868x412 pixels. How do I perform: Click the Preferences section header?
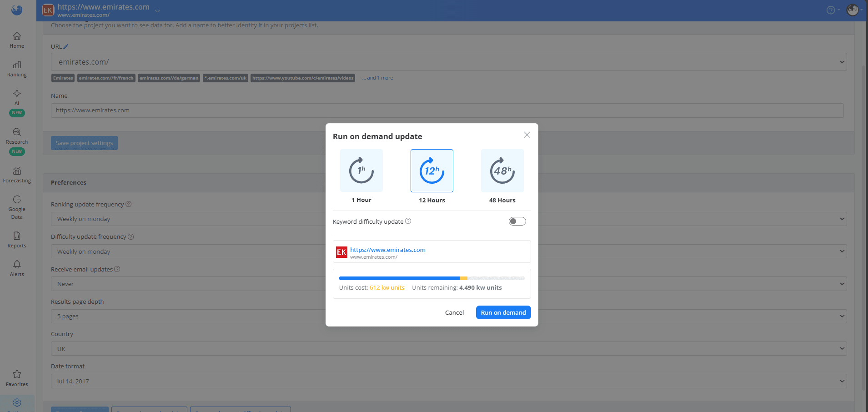[x=449, y=182]
